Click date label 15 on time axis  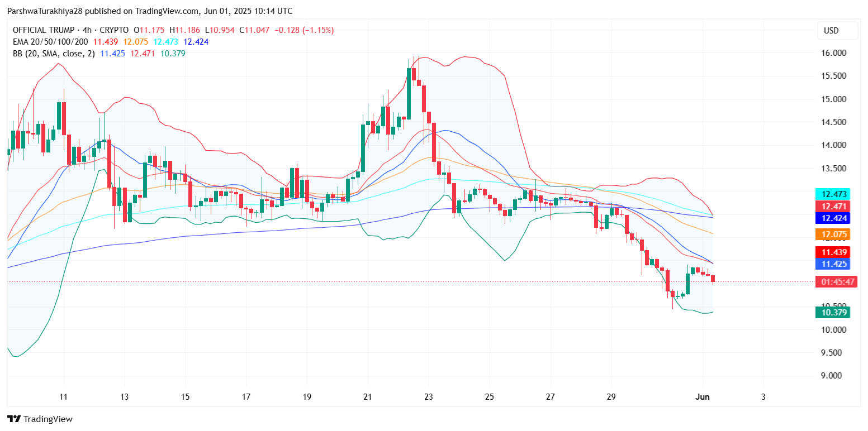185,396
